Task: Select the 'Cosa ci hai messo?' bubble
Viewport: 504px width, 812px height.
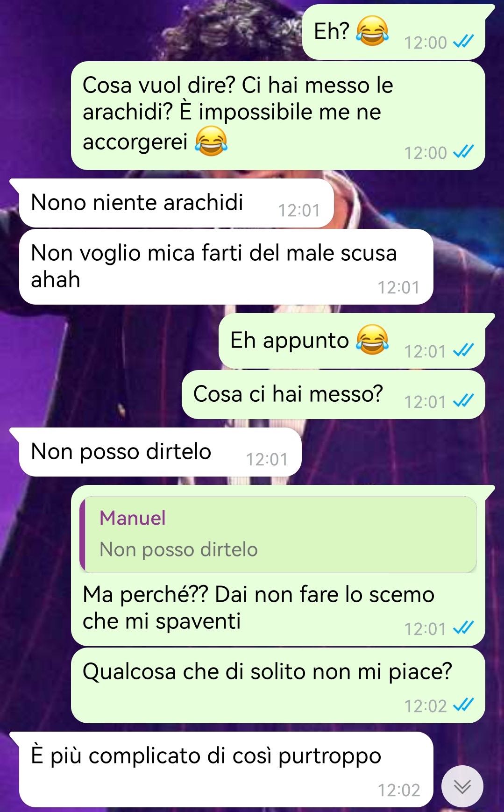Action: pos(333,395)
